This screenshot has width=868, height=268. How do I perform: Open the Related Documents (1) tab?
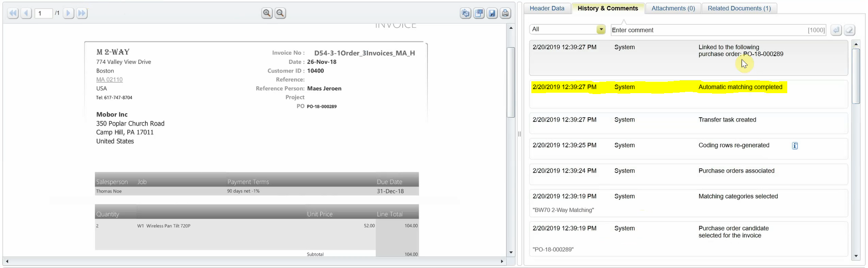coord(739,8)
